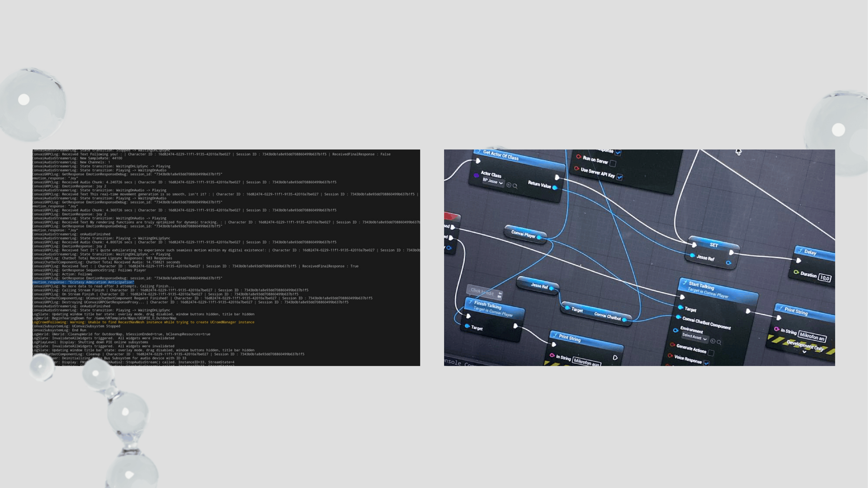Click the blue output pin on SET node
This screenshot has height=488, width=868.
point(729,263)
